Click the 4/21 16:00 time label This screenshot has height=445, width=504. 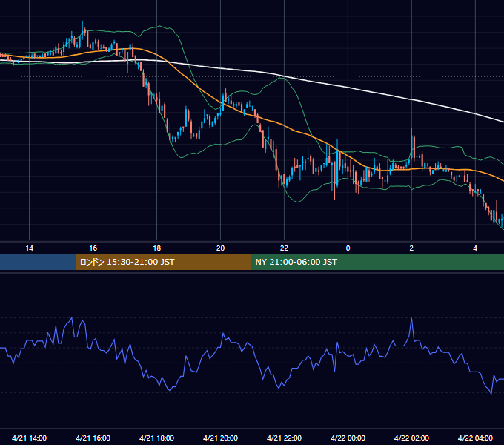[93, 438]
